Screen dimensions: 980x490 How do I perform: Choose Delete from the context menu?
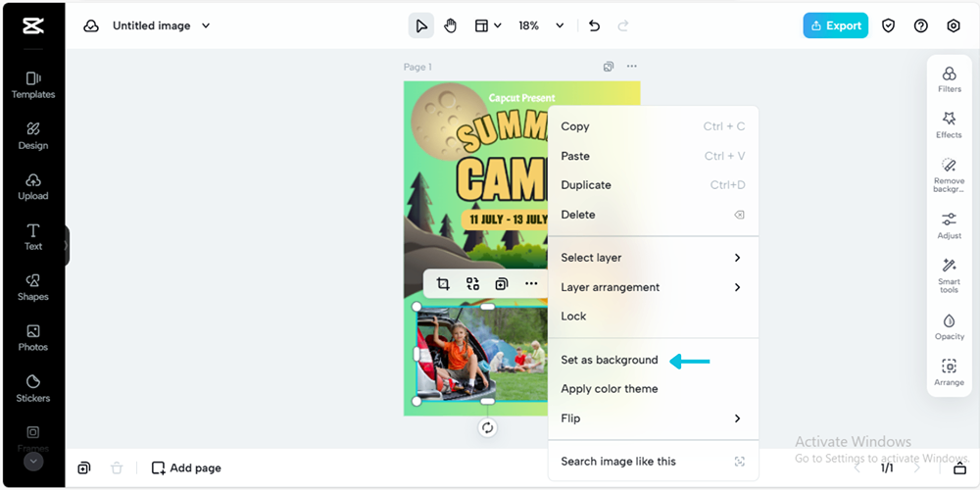(653, 215)
